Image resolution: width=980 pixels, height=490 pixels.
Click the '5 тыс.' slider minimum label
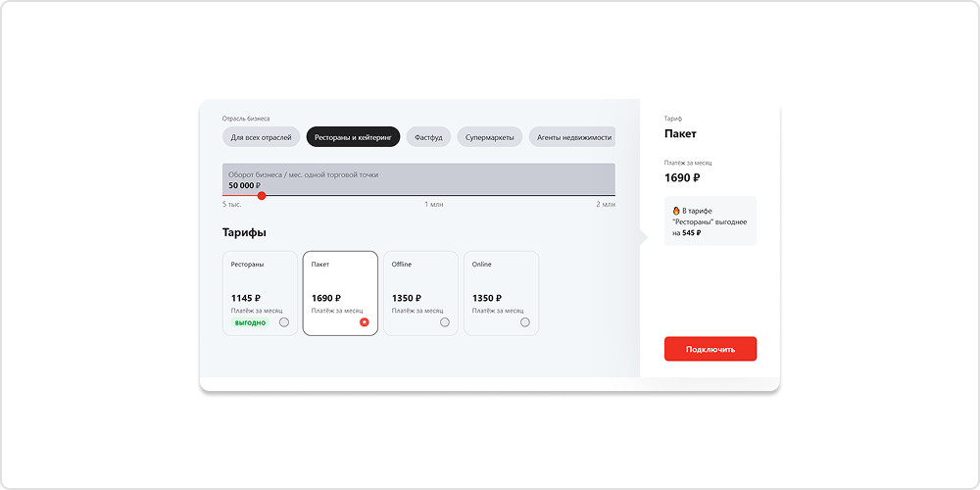[x=232, y=205]
